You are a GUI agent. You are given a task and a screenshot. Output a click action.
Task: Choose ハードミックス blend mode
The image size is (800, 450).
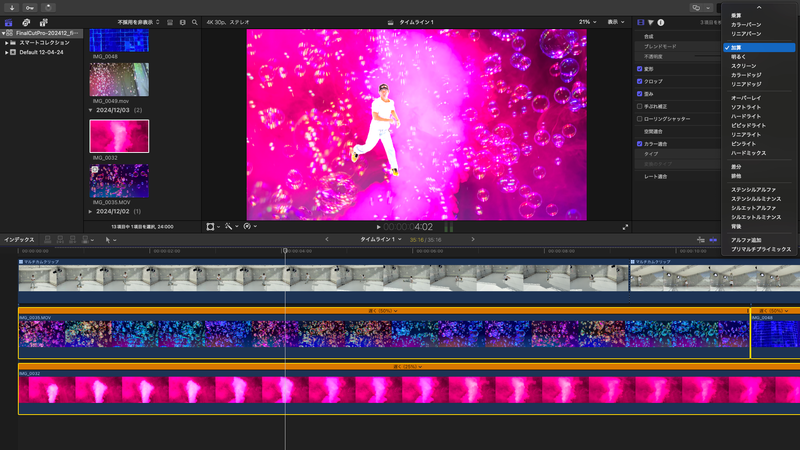click(x=748, y=153)
